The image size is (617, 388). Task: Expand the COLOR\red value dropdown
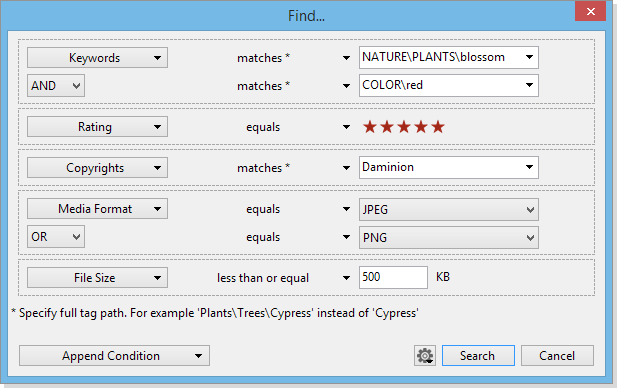click(x=529, y=85)
